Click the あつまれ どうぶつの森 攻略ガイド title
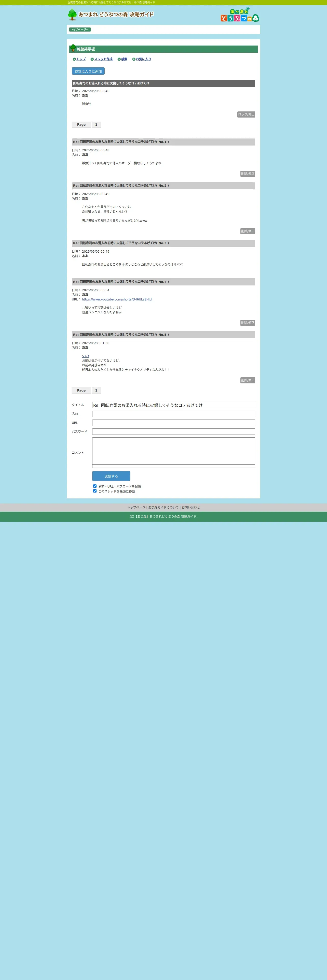 [x=116, y=15]
